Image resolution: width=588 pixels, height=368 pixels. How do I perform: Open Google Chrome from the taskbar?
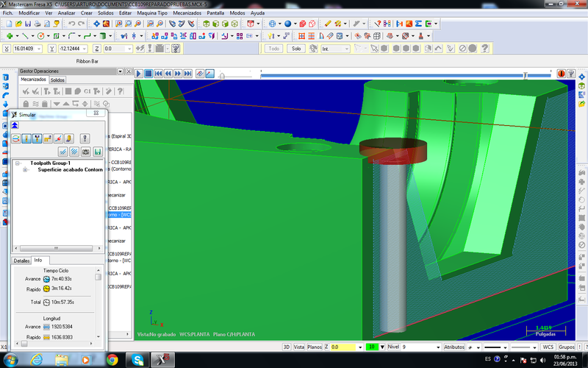[x=112, y=359]
